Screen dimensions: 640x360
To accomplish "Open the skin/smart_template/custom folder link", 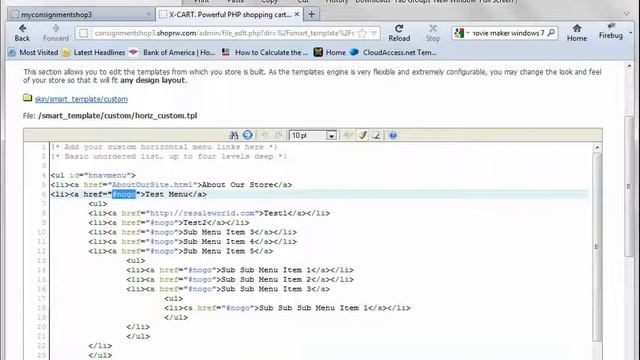I will click(81, 99).
